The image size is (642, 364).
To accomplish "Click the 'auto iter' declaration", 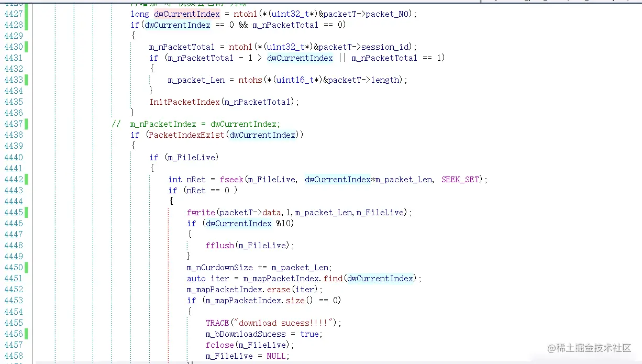I will [208, 279].
